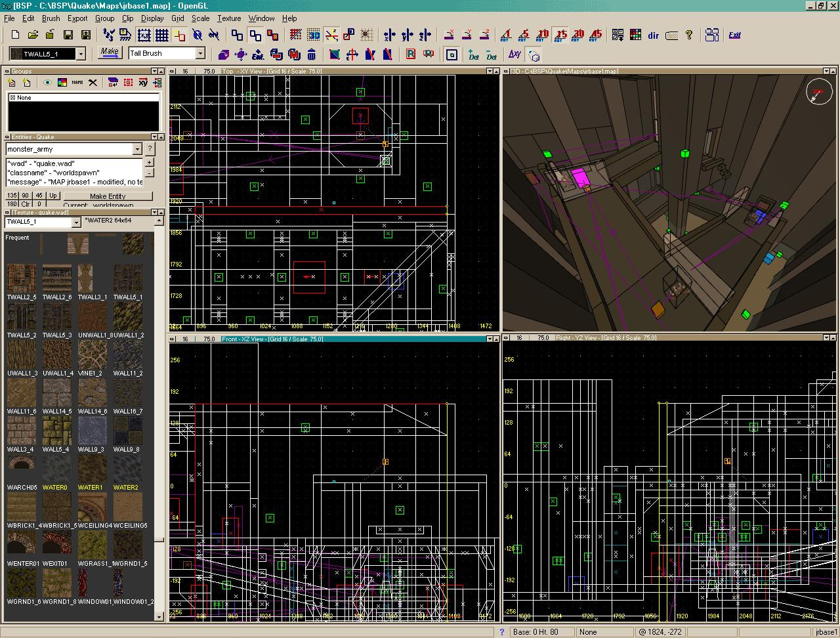Toggle the None group checkbox
Screen dimensions: 840x638
[x=12, y=98]
